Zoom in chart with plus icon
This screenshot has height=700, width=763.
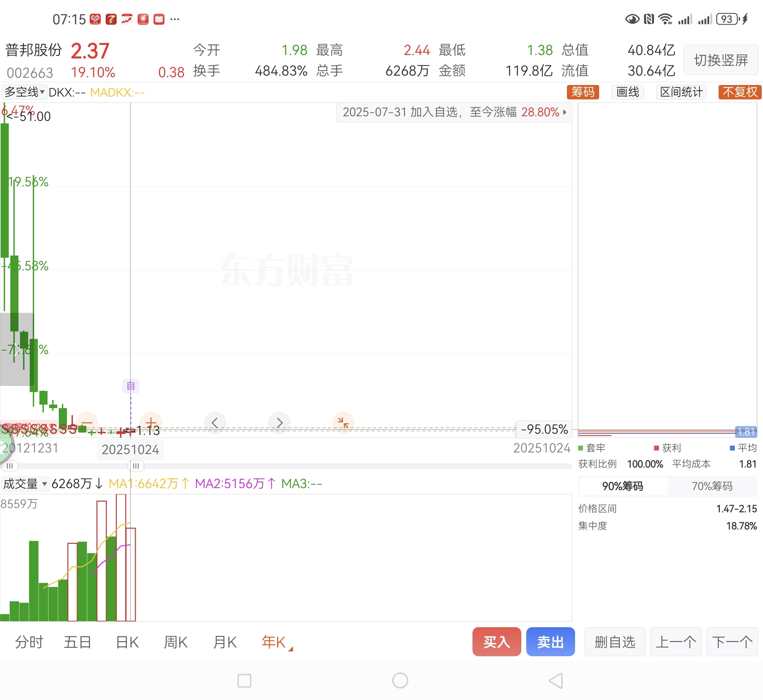tap(151, 423)
